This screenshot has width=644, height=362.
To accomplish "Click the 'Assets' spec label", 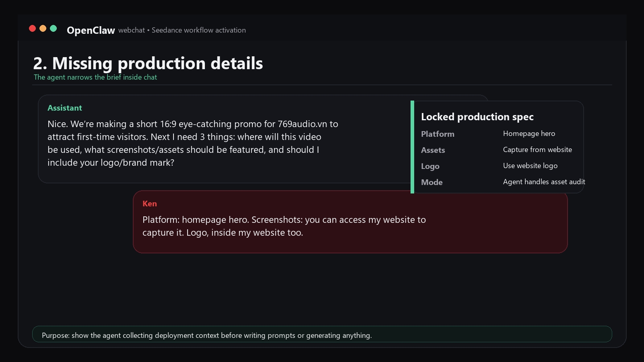I will (433, 150).
